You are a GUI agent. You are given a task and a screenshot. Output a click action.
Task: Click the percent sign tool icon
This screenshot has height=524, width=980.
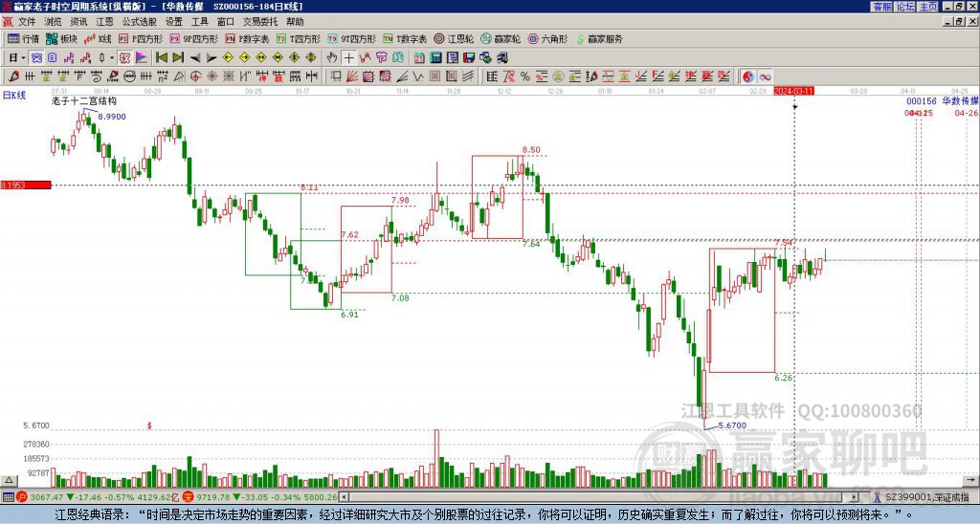525,76
